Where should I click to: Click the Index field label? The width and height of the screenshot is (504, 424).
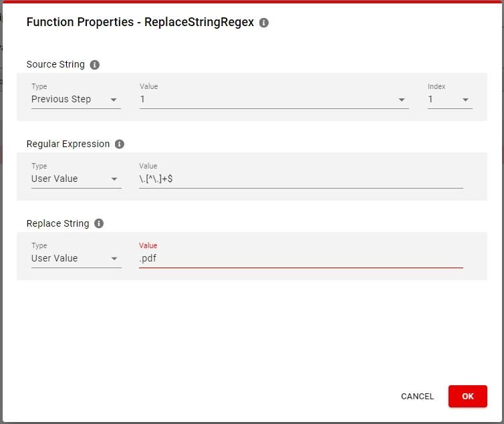436,86
